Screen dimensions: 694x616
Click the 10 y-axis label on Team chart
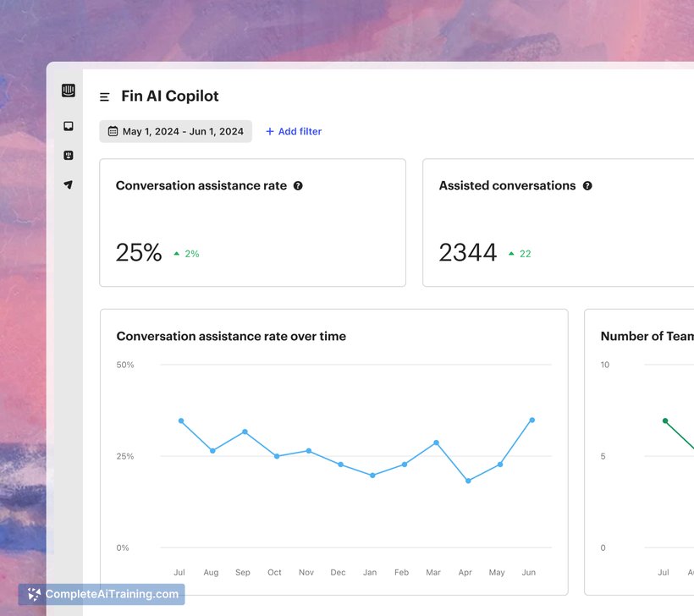pyautogui.click(x=605, y=365)
